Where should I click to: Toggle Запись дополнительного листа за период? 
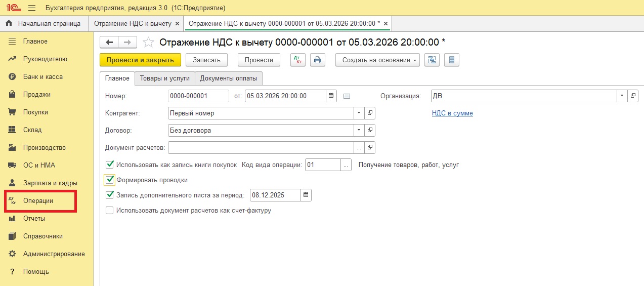coord(109,195)
